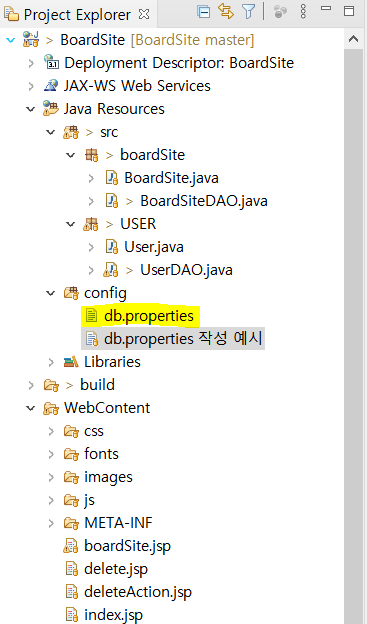This screenshot has width=367, height=624.
Task: Click the boardSite.jsp file icon
Action: (x=71, y=546)
